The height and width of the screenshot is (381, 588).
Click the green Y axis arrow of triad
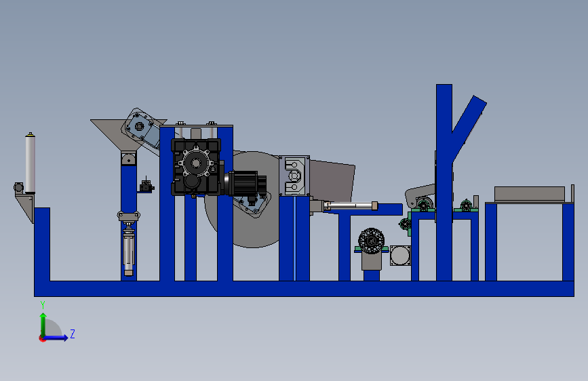click(43, 325)
